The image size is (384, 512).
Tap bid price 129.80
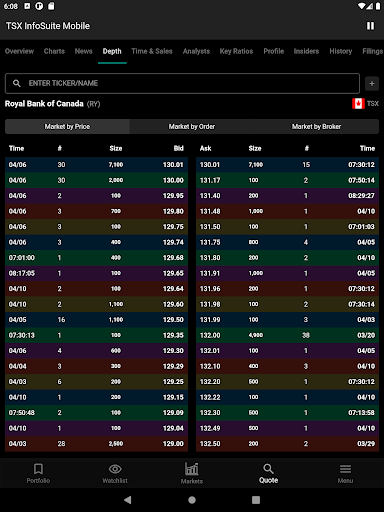(x=173, y=211)
